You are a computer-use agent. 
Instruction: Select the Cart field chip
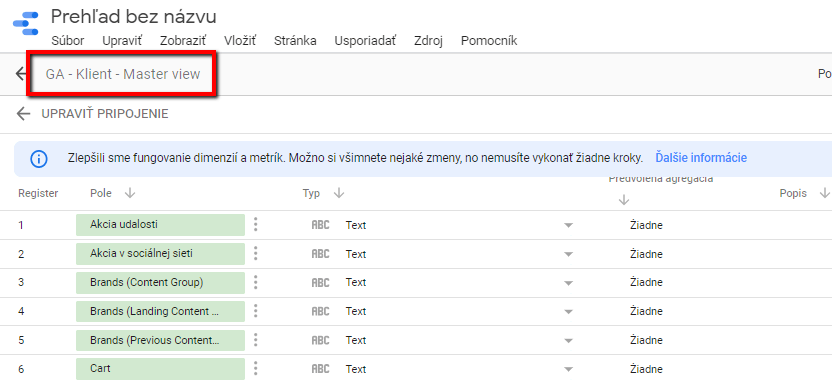160,369
